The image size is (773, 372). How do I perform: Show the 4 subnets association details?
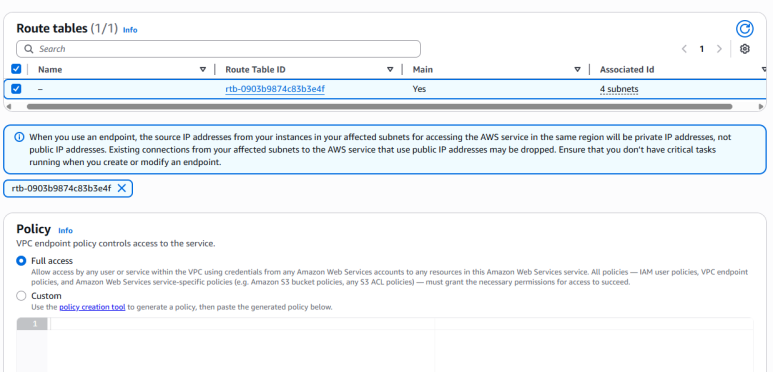[x=619, y=89]
